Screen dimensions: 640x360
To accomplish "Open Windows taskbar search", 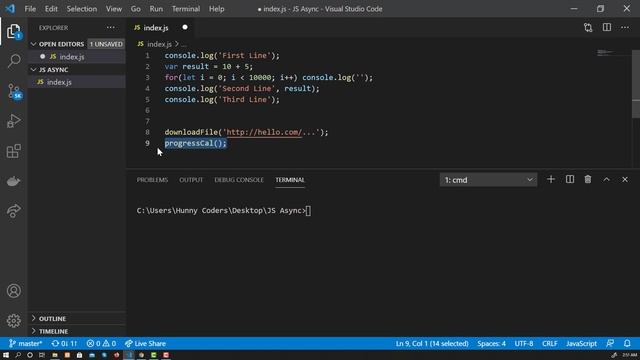I will [x=18, y=355].
